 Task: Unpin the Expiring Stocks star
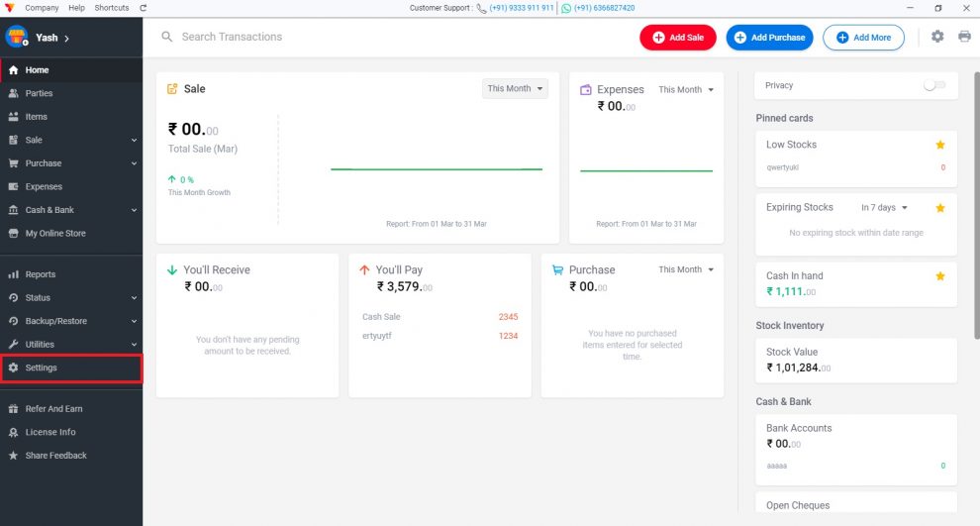940,208
